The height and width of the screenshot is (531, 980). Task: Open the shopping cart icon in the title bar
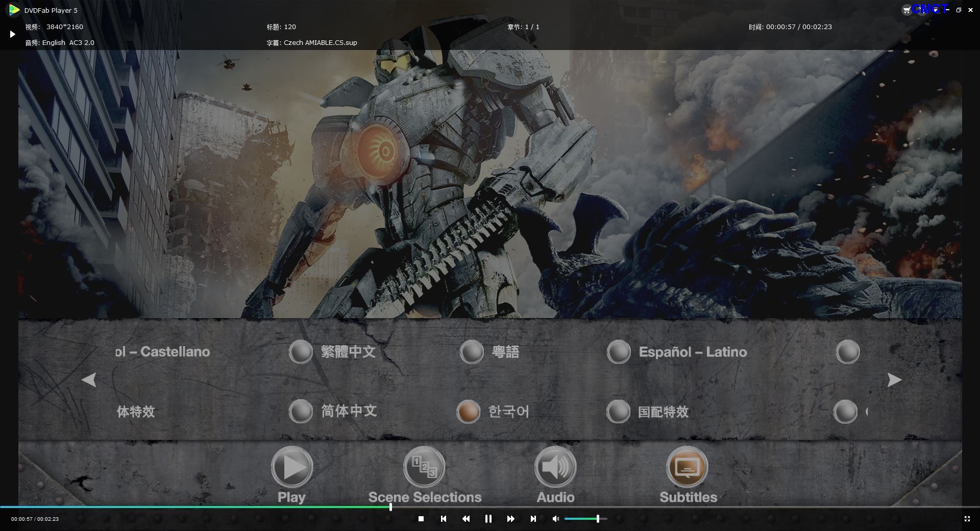[906, 10]
